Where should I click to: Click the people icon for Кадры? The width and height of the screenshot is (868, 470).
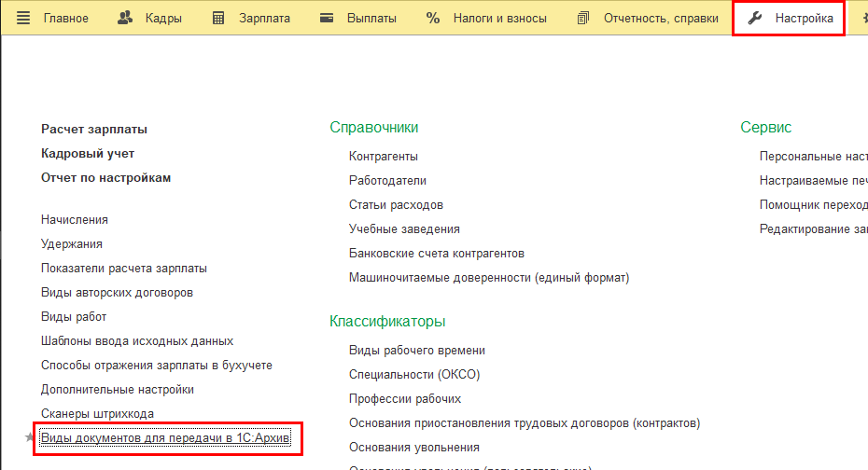[x=125, y=18]
